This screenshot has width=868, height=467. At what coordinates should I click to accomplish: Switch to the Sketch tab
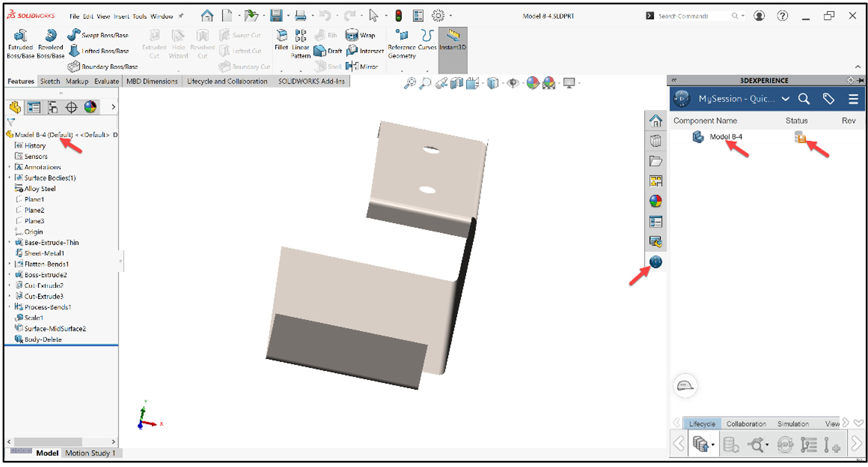pyautogui.click(x=49, y=81)
